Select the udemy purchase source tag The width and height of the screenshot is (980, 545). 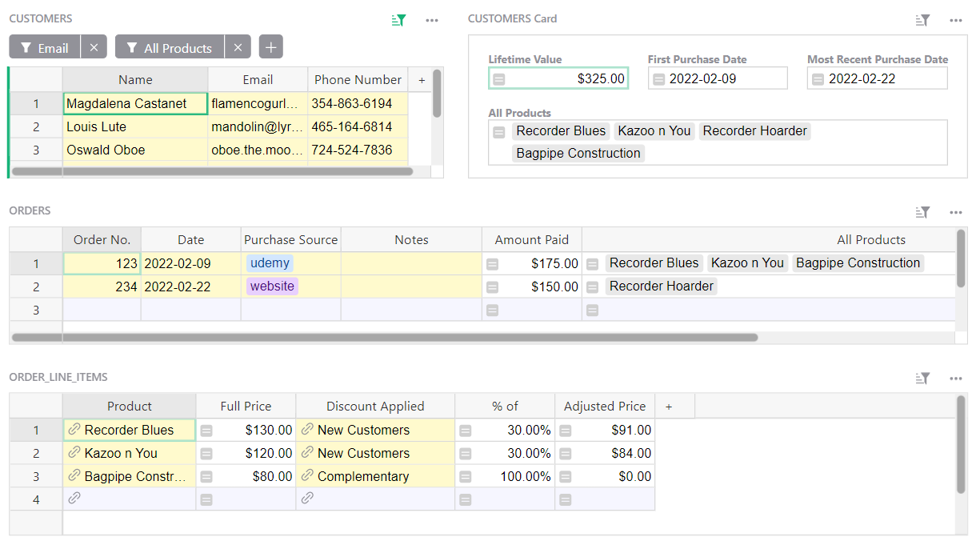[270, 262]
